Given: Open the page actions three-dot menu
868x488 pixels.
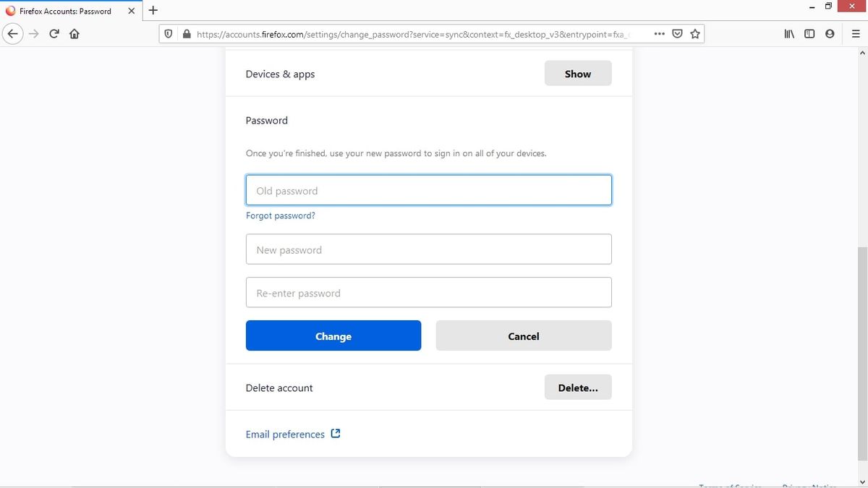Looking at the screenshot, I should click(659, 33).
